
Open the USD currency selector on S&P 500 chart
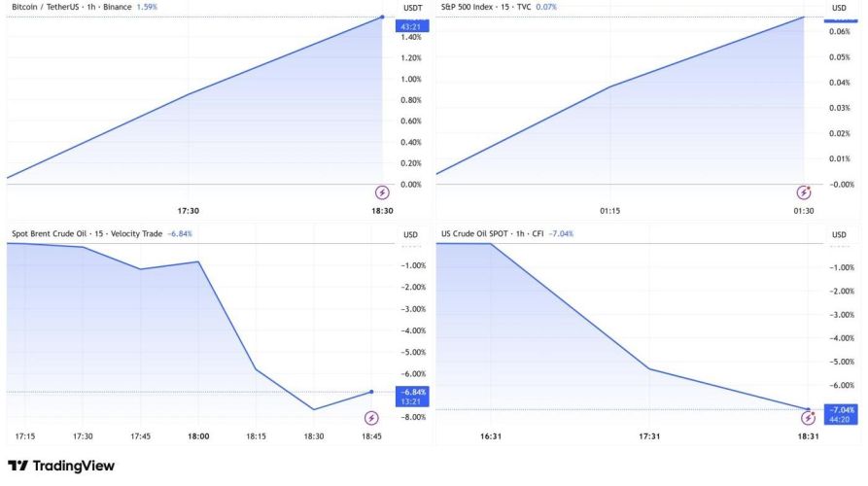point(840,9)
